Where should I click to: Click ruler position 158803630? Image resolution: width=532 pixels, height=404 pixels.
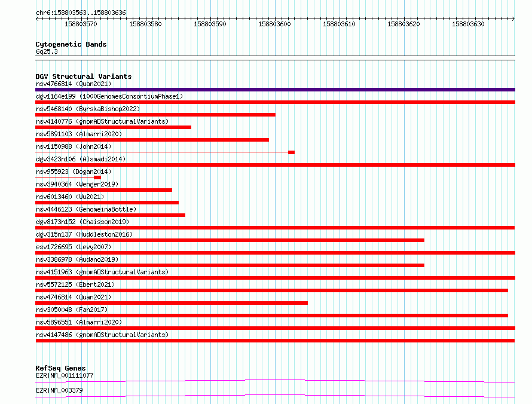click(x=468, y=24)
